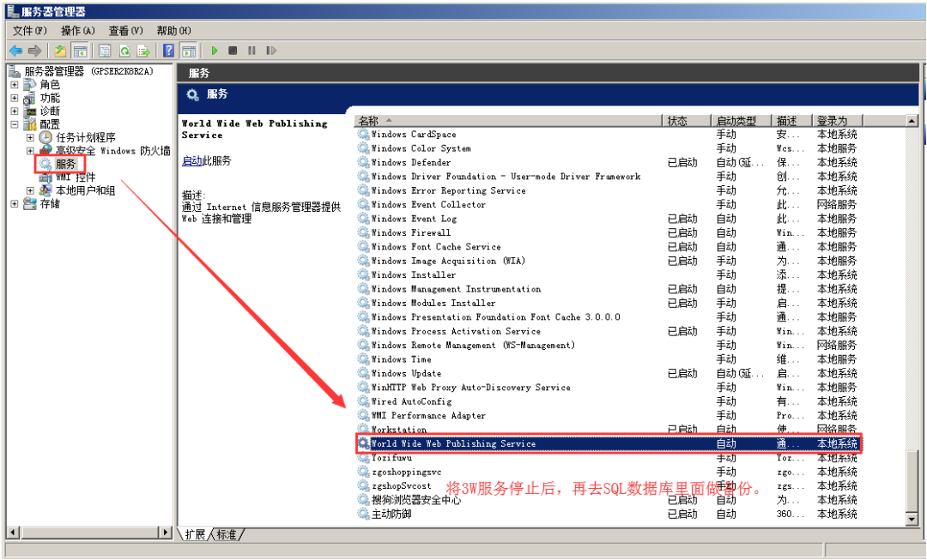
Task: Expand the 存储 tree node
Action: pyautogui.click(x=15, y=203)
